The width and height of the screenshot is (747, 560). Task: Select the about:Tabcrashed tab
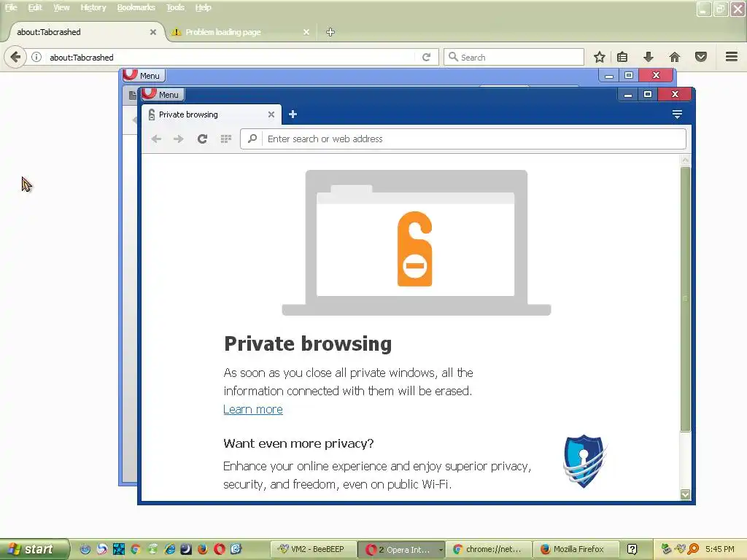(85, 32)
